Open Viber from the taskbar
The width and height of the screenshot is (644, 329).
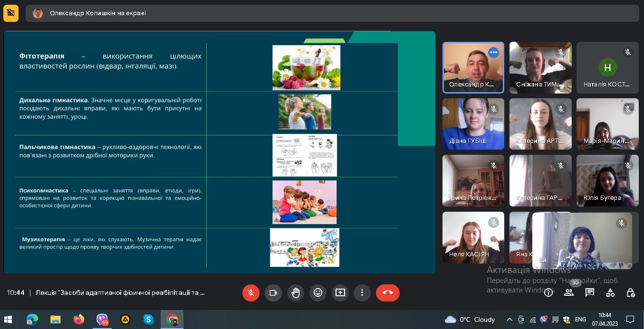pos(102,320)
